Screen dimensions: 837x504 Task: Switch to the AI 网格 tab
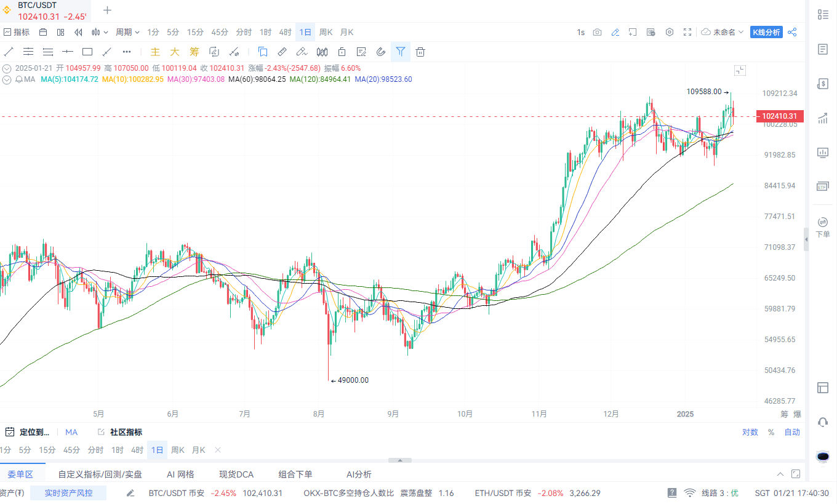tap(180, 474)
